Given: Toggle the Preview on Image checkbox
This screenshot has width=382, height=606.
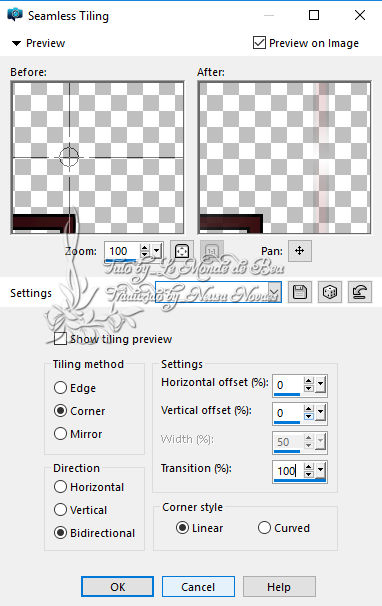Looking at the screenshot, I should point(259,43).
